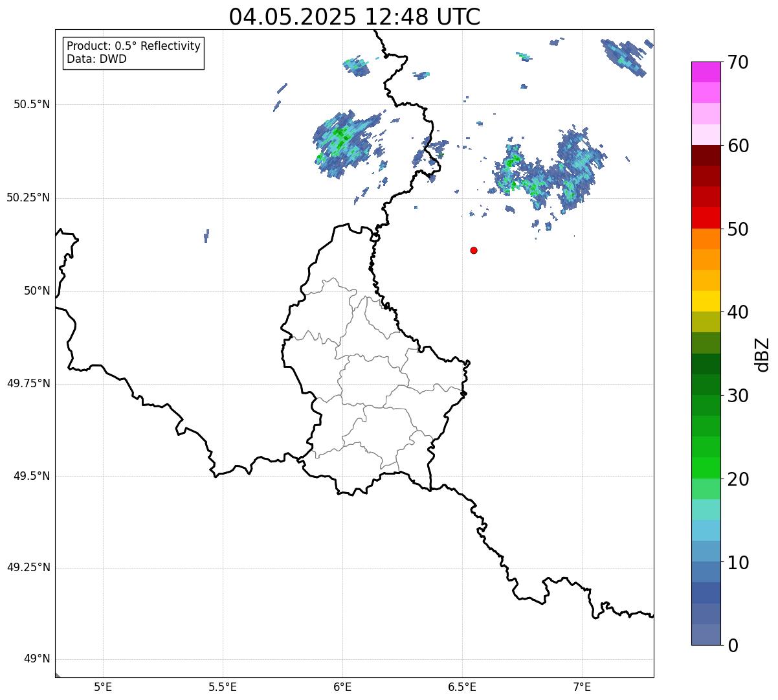Click the Product: 0.5° Reflectivity text
778x700 pixels.
coord(134,47)
